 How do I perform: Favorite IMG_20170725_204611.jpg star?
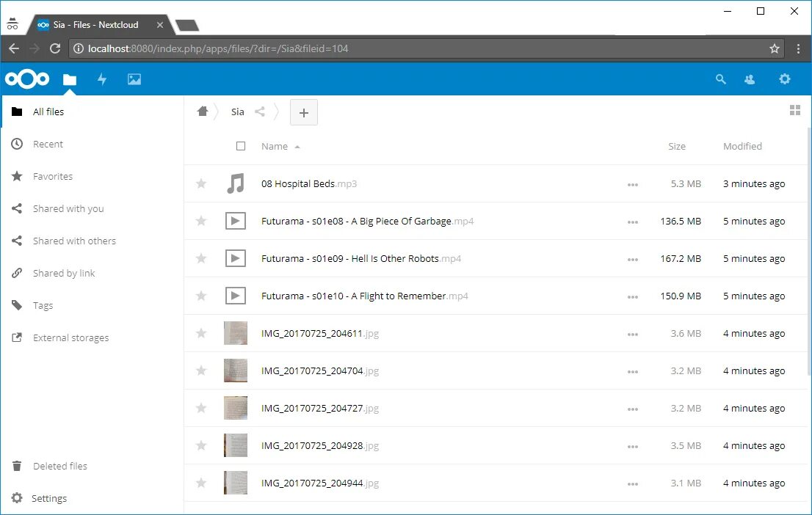[201, 333]
